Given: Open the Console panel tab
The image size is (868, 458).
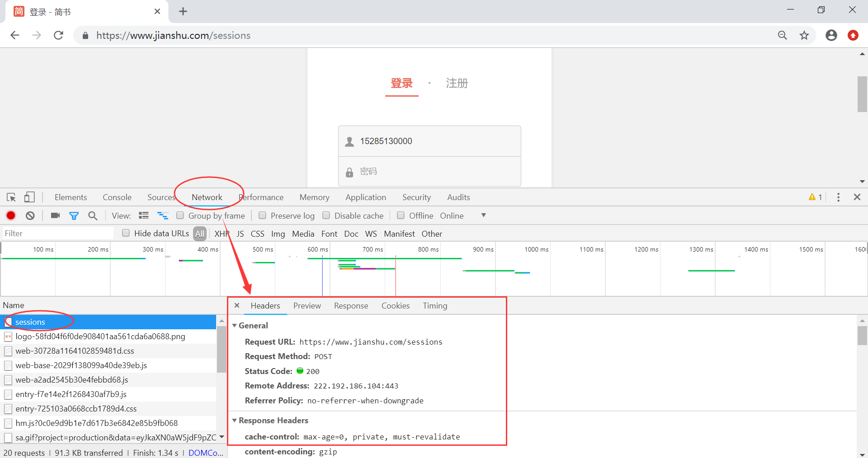Looking at the screenshot, I should [x=117, y=197].
